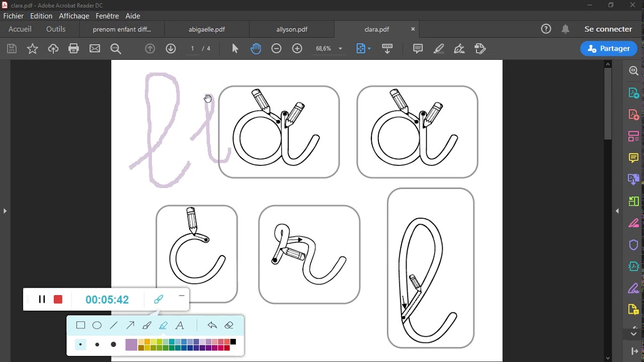
Task: Select the highlighter pen in Acrobat toolbar
Action: (x=439, y=49)
